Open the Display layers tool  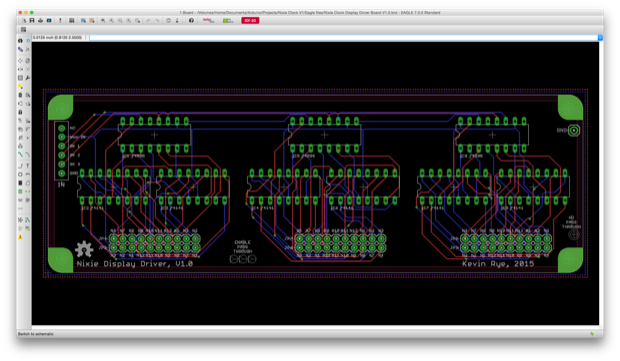20,49
